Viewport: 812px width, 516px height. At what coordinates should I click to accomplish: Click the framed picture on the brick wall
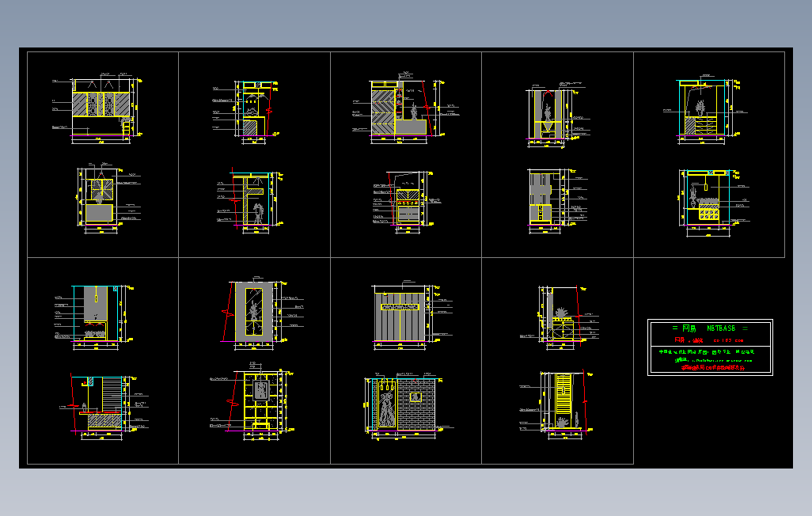[415, 397]
